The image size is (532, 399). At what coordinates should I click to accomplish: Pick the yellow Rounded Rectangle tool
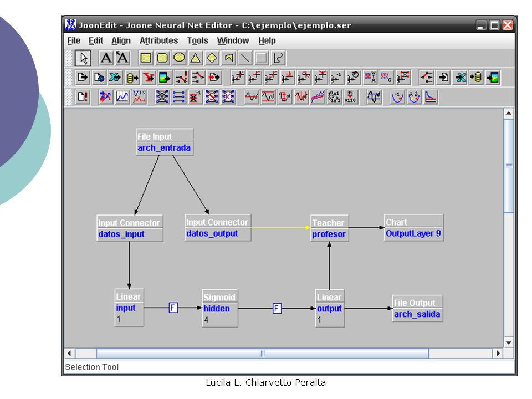[x=162, y=58]
